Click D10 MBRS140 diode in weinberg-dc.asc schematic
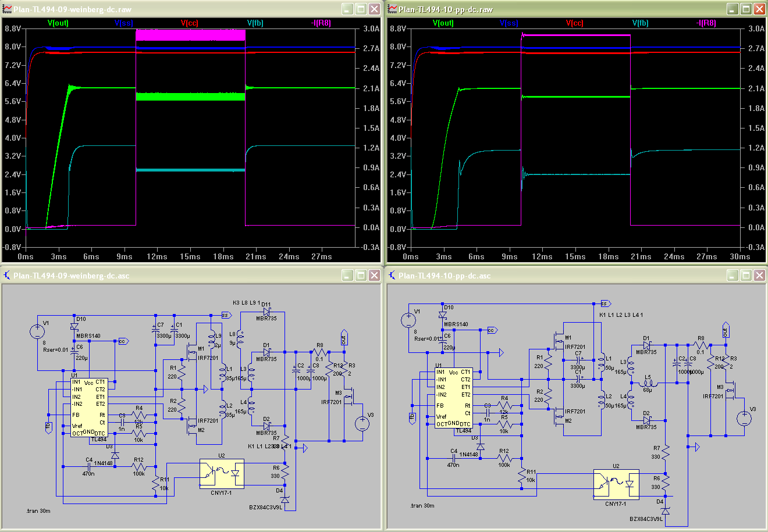The height and width of the screenshot is (532, 768). pyautogui.click(x=74, y=327)
